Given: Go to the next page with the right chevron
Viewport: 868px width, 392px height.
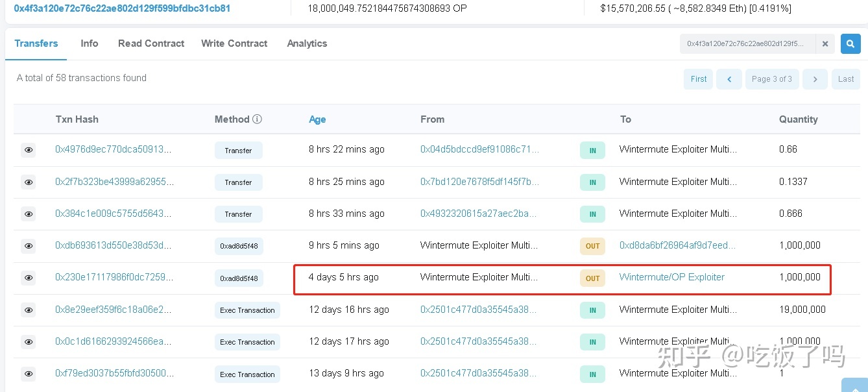Looking at the screenshot, I should [x=815, y=79].
